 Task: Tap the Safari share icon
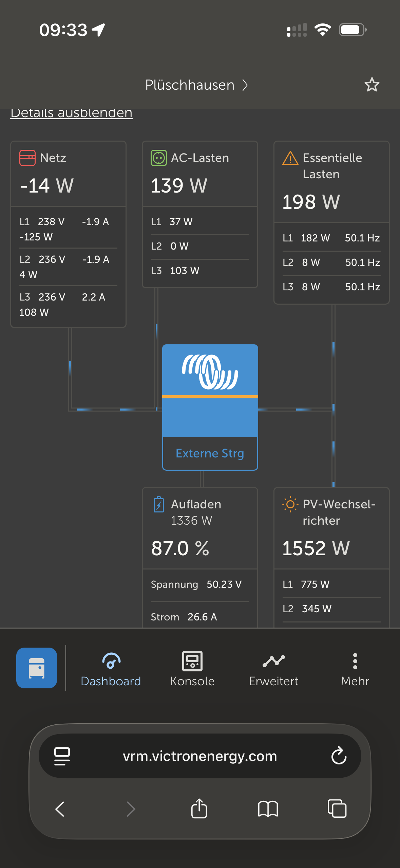199,809
